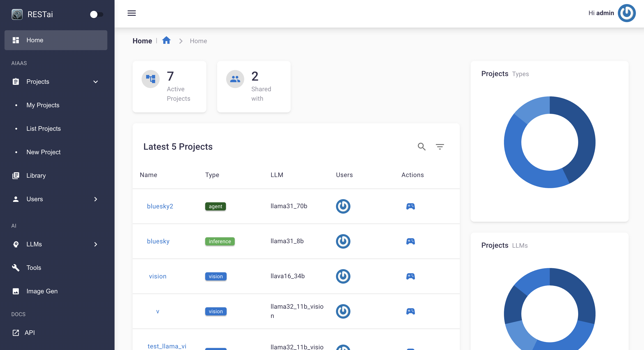Open the hamburger menu at top left
Viewport: 644px width, 350px height.
tap(131, 13)
